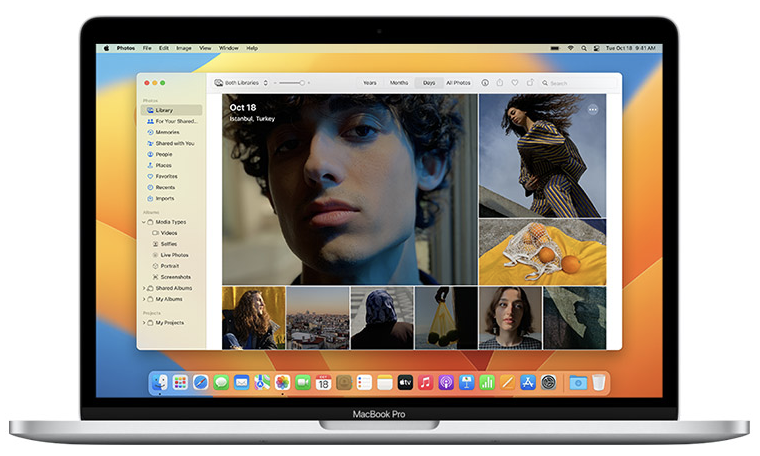The height and width of the screenshot is (456, 760).
Task: Select Live Photos under Media Types
Action: pos(173,255)
